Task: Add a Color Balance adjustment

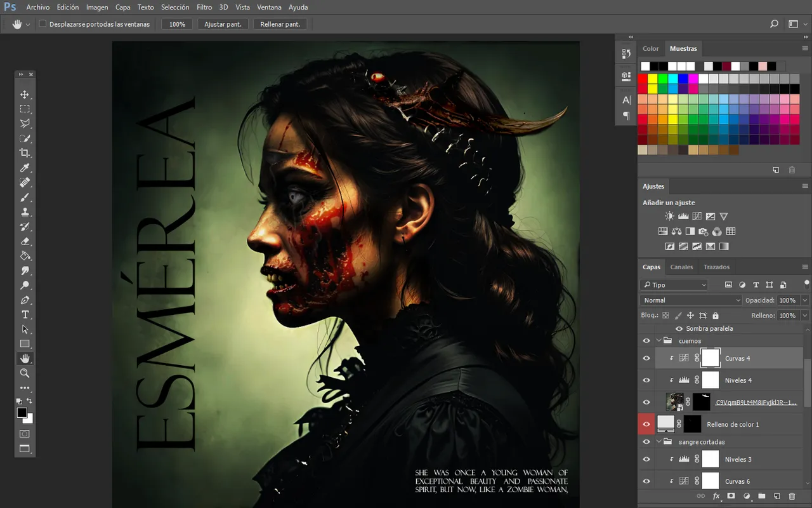Action: point(676,232)
